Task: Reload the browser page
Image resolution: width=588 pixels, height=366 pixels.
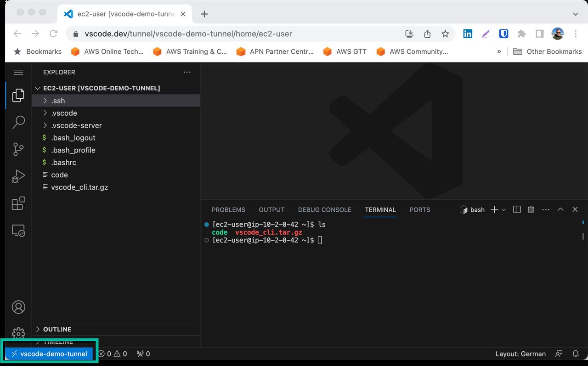Action: tap(53, 34)
